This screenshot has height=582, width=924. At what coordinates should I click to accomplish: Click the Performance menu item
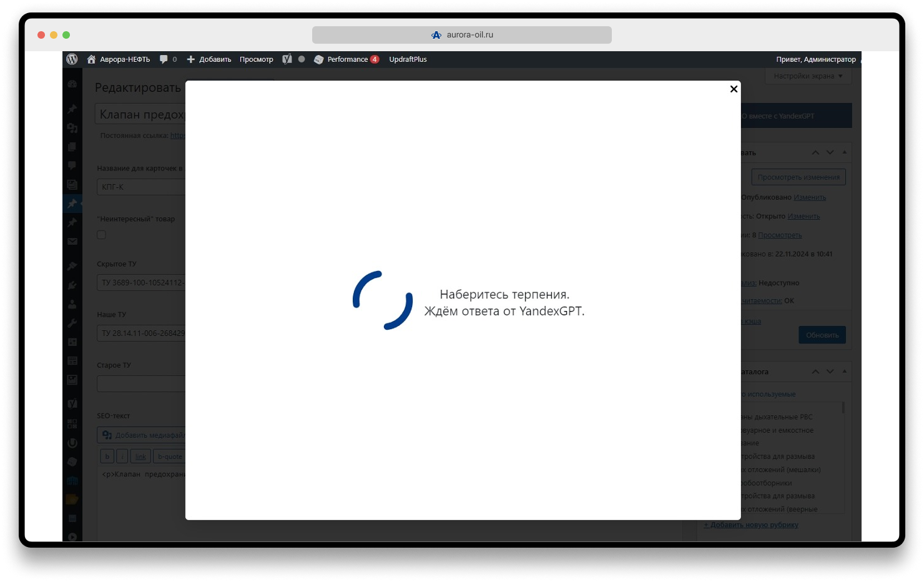tap(347, 59)
